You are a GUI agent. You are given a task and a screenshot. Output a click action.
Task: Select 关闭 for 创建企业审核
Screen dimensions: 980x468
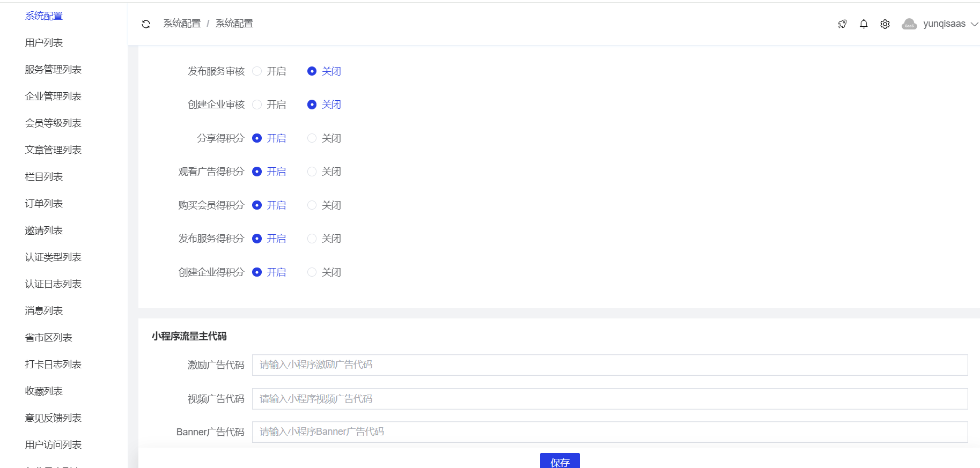click(x=312, y=105)
